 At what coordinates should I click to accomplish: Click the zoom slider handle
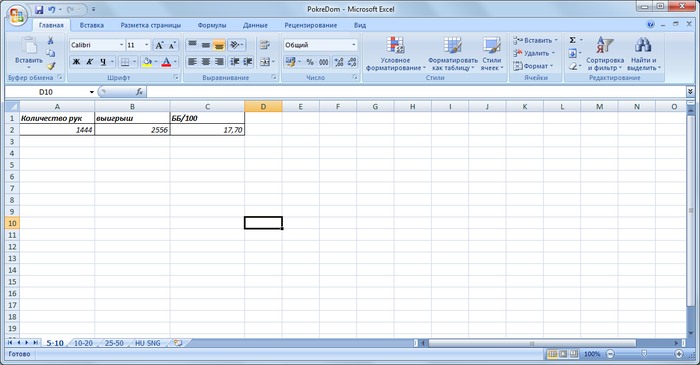click(x=644, y=354)
